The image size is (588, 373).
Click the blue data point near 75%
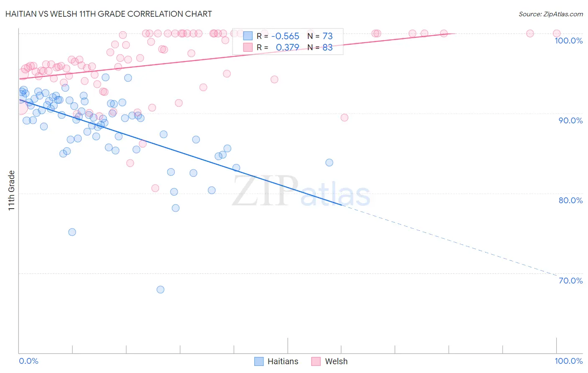coord(72,232)
